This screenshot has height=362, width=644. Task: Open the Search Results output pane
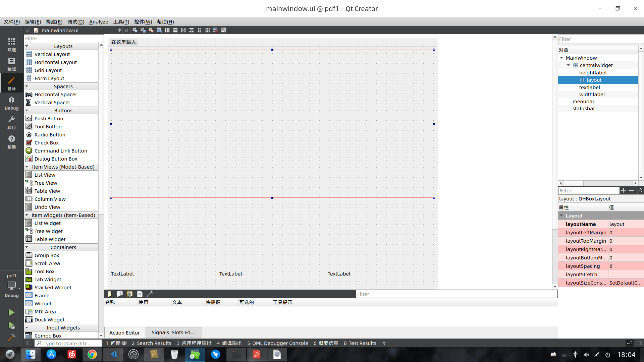(151, 343)
